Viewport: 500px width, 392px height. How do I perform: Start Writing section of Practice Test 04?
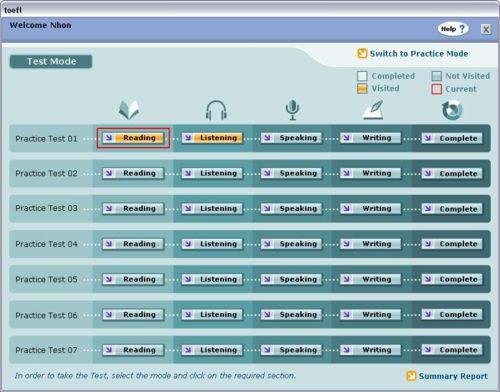click(x=370, y=244)
